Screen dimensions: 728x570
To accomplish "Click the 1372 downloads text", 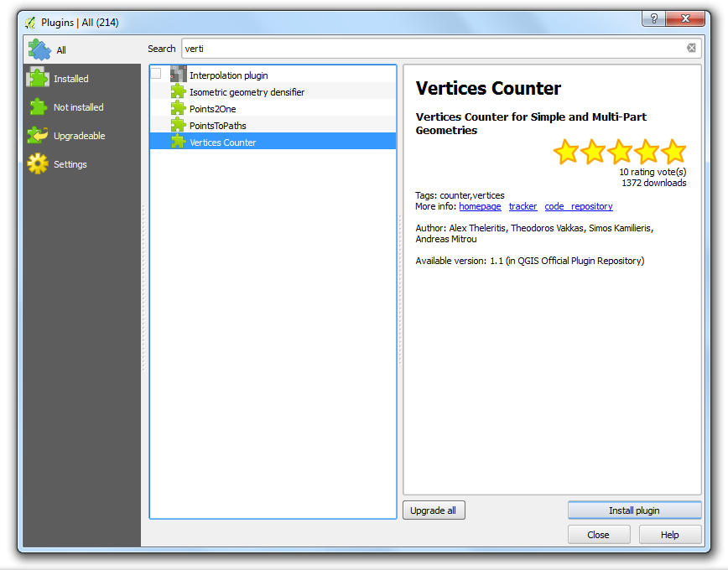I will pos(653,183).
